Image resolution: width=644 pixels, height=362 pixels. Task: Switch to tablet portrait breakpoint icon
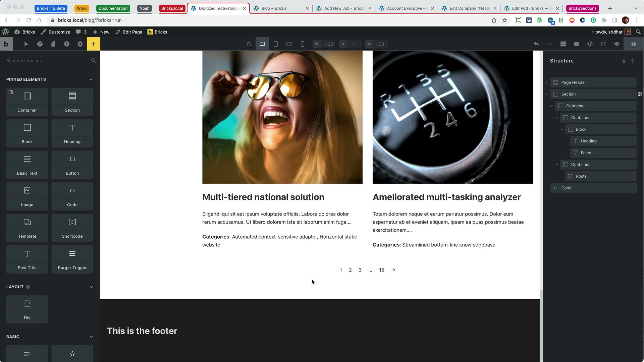[x=275, y=44]
